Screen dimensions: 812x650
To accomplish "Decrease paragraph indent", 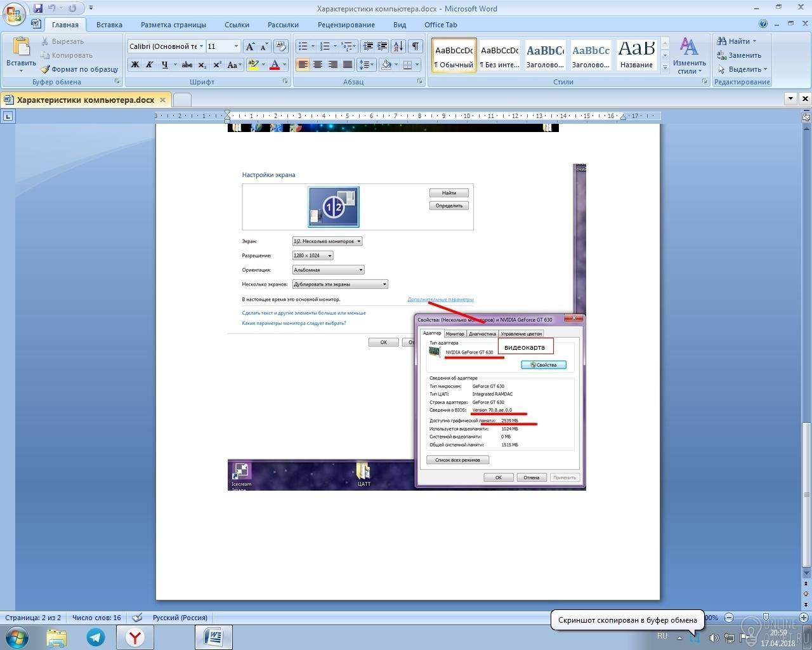I will [x=367, y=46].
